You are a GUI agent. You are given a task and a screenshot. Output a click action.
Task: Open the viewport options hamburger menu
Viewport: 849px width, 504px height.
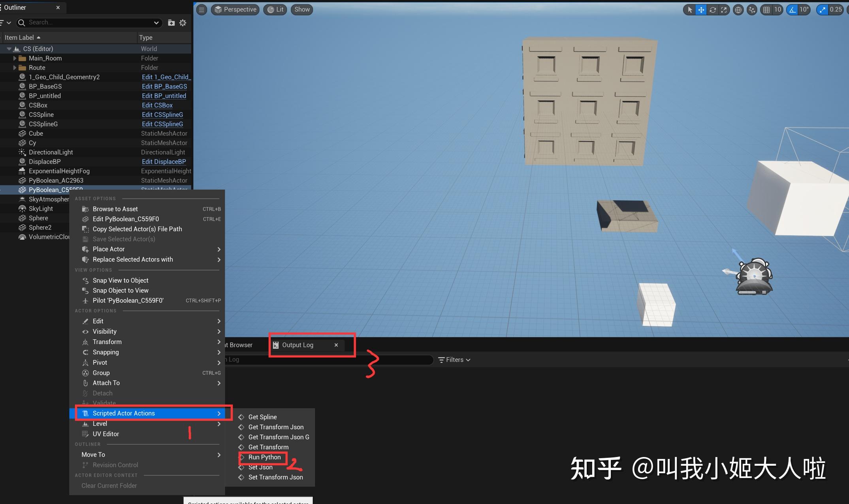pos(202,10)
